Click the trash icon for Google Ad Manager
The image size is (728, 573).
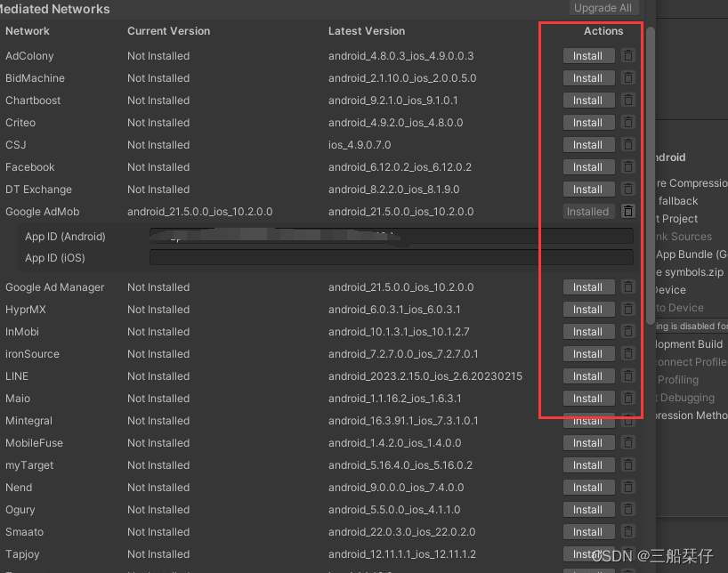pyautogui.click(x=628, y=287)
